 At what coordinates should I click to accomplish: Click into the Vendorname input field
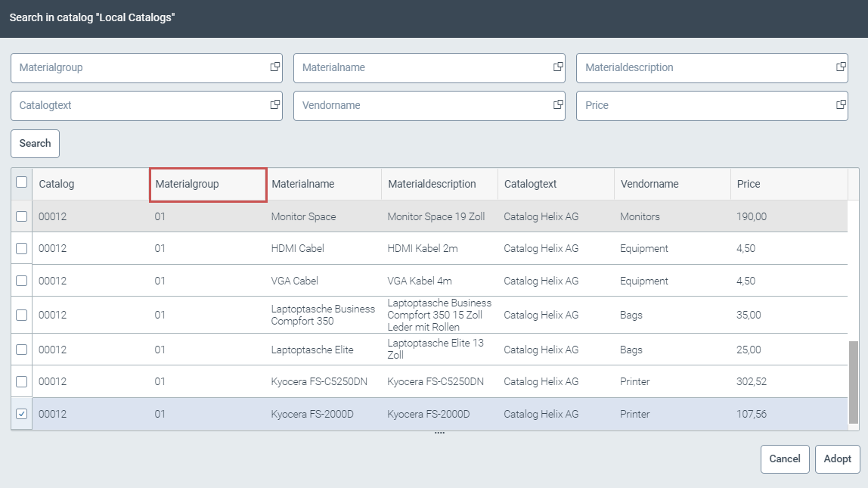(x=416, y=105)
